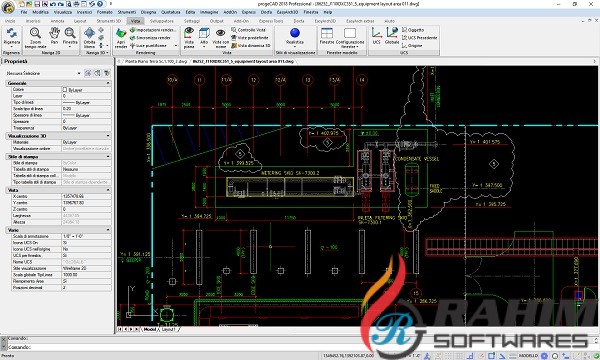Viewport: 600px width, 360px height.
Task: Click the Finestre model viewports icon
Action: tap(327, 33)
